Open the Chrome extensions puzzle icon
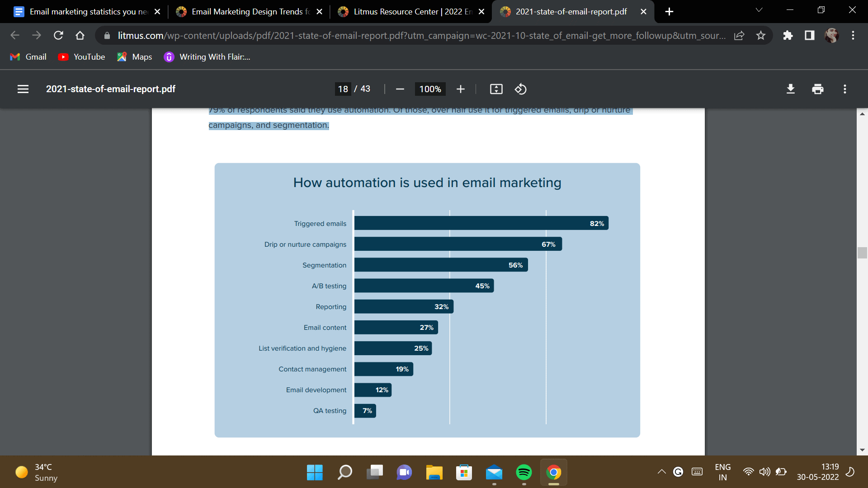 (788, 35)
